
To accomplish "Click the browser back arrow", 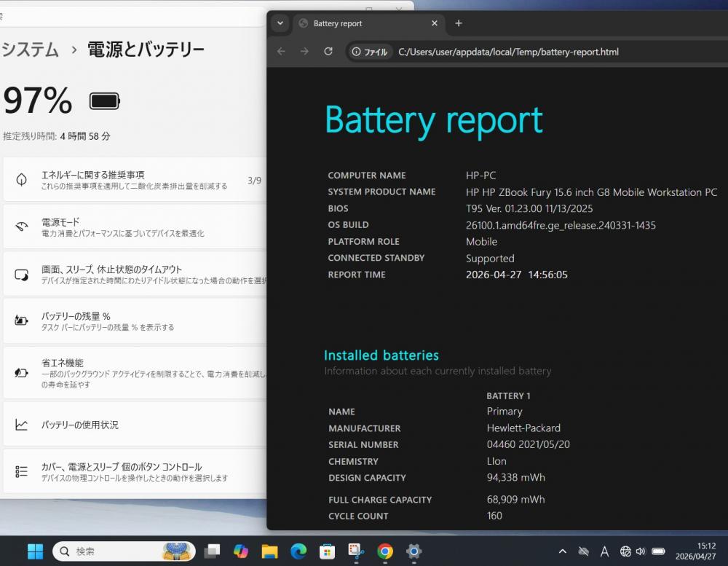I will [x=281, y=52].
